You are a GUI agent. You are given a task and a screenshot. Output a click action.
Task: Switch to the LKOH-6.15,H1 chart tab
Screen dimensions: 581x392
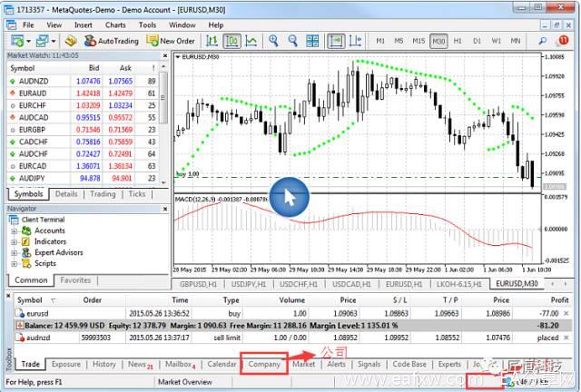(459, 284)
